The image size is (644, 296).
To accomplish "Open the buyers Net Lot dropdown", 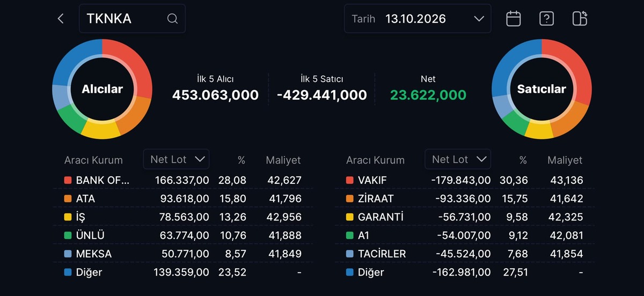I will click(x=176, y=159).
